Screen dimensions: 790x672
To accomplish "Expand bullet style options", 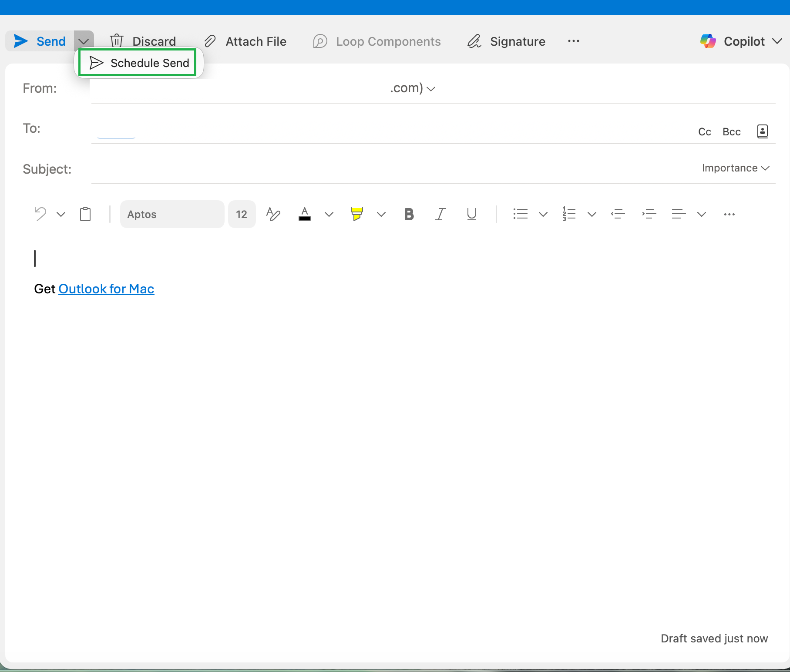I will tap(543, 214).
